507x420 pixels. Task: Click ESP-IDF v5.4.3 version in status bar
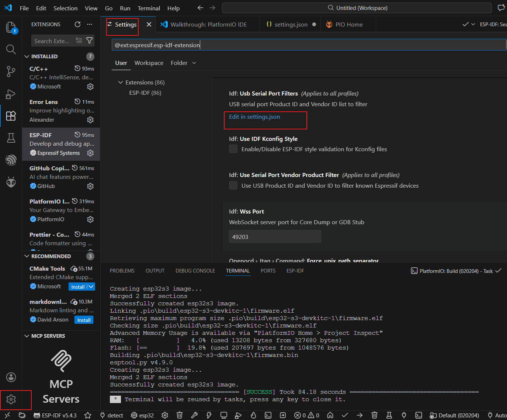(55, 415)
